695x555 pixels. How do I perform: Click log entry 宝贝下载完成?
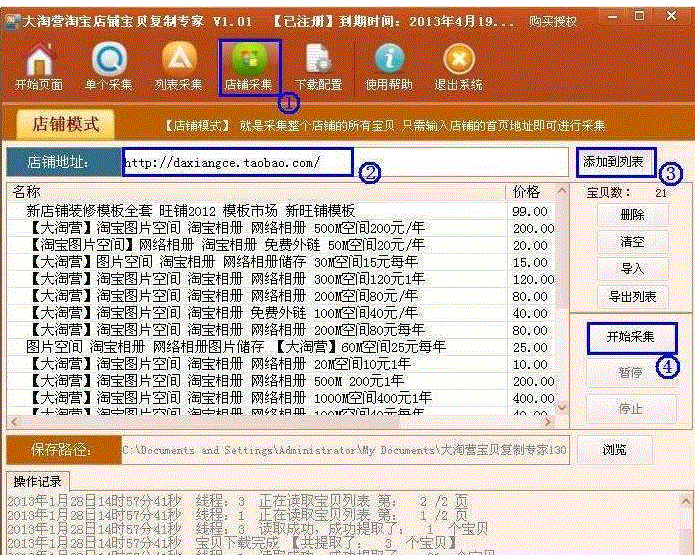232,542
